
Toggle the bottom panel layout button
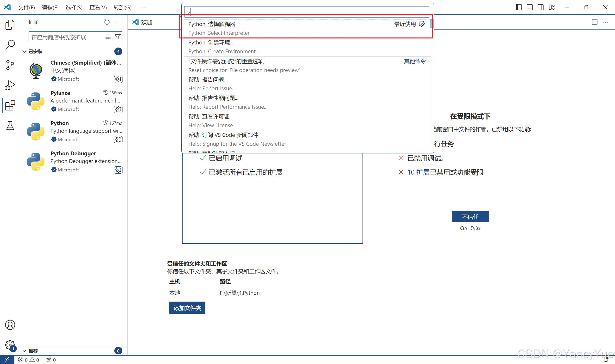[x=530, y=7]
